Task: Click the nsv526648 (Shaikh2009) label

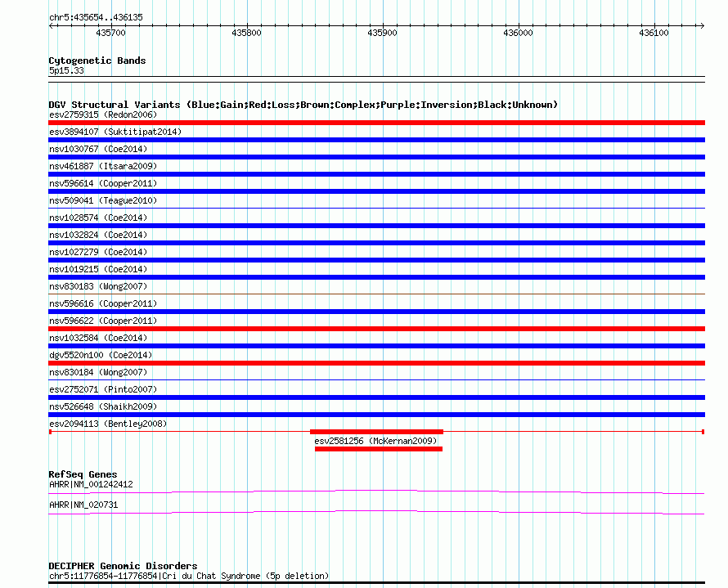Action: [x=103, y=406]
